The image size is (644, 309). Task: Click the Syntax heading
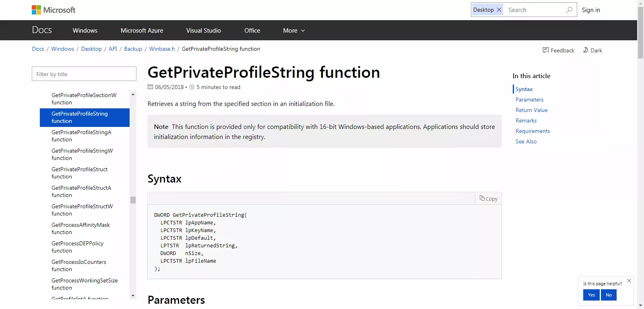click(x=164, y=179)
